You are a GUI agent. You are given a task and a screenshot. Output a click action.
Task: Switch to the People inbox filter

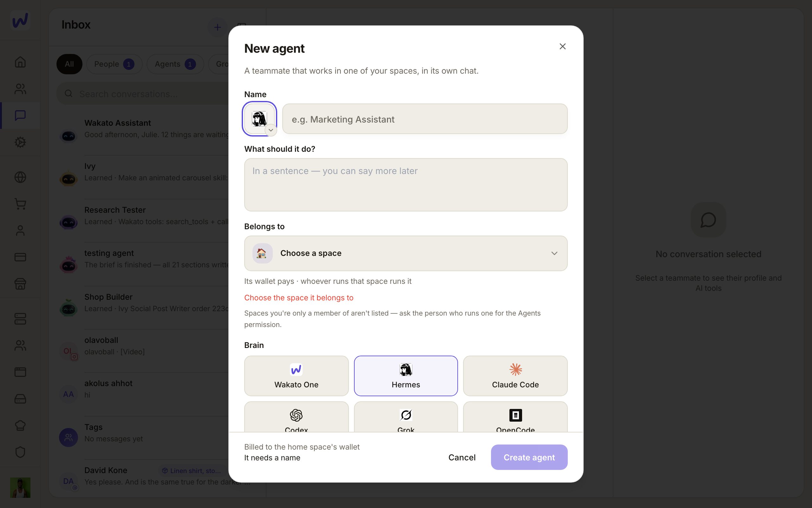[114, 64]
